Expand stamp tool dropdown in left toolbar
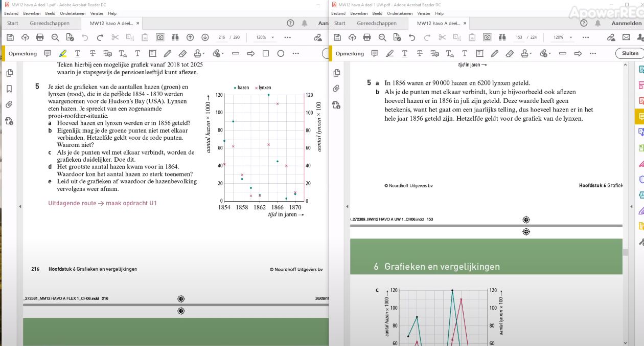Screen dimensions: 644x346 (204, 53)
